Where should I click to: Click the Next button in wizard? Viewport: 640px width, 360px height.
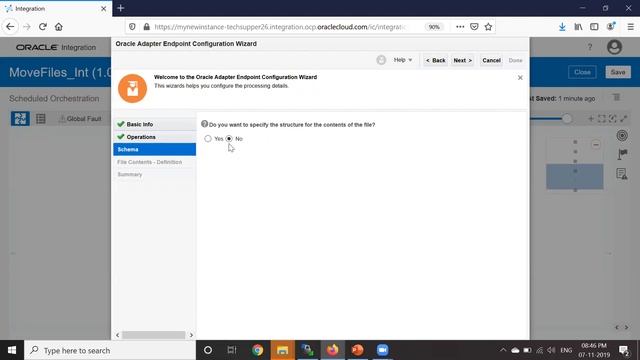coord(462,60)
